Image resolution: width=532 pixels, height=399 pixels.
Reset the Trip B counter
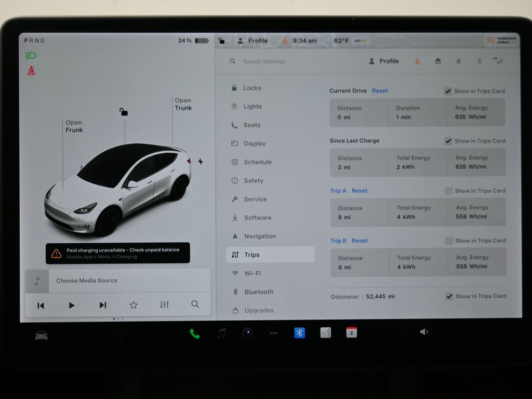coord(360,241)
